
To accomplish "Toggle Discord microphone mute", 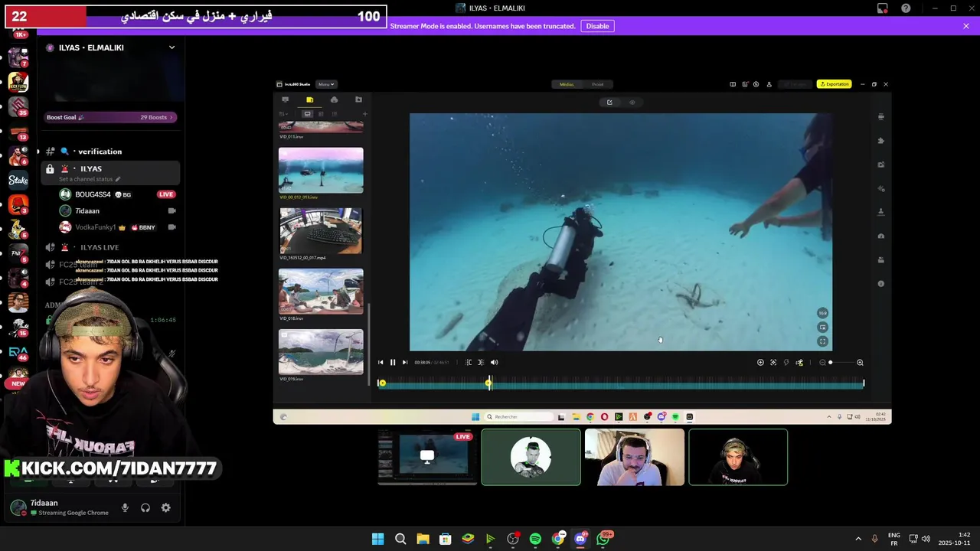I will [125, 507].
